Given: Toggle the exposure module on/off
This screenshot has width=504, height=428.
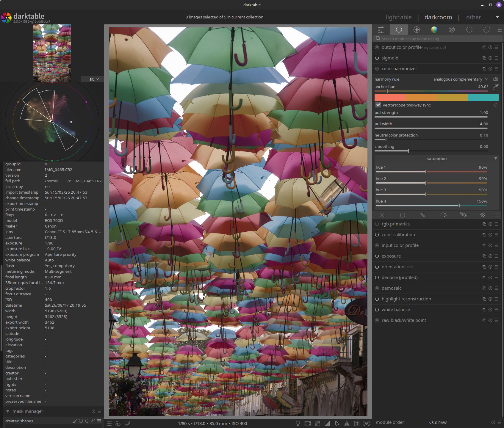Looking at the screenshot, I should click(x=377, y=256).
